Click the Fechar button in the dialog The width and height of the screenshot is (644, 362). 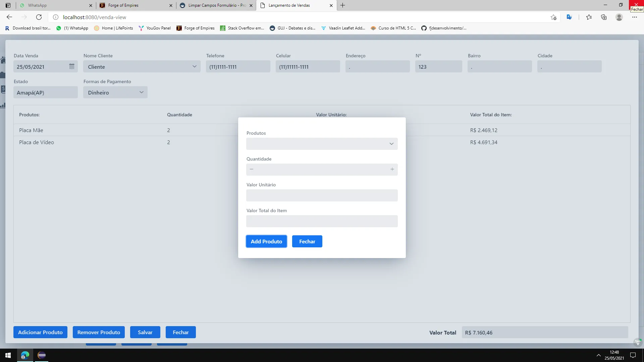pos(307,241)
